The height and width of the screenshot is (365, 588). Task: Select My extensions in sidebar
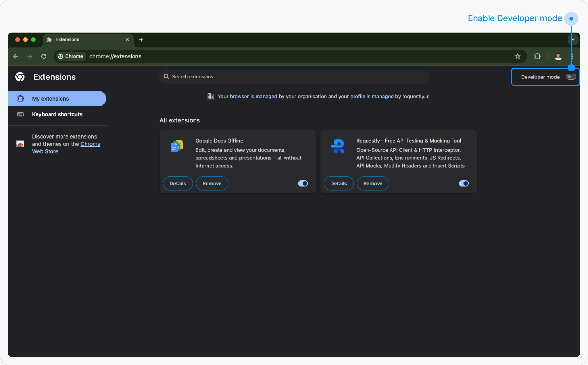coord(50,99)
